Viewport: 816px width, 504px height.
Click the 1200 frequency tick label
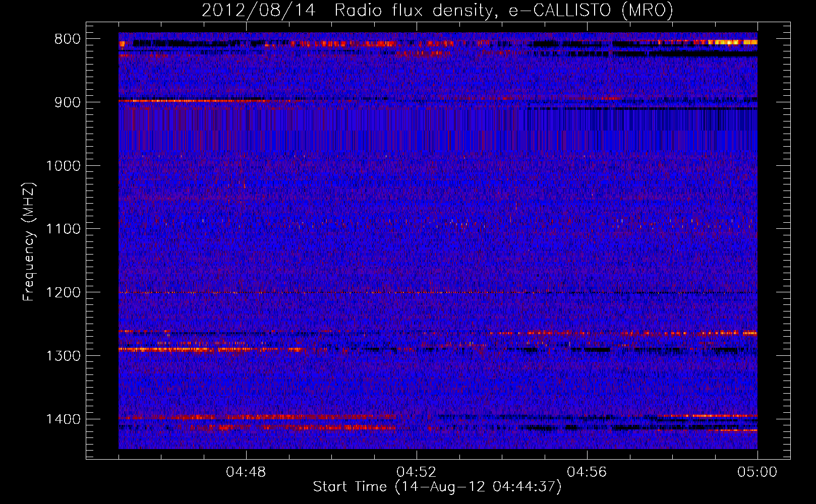click(x=63, y=293)
